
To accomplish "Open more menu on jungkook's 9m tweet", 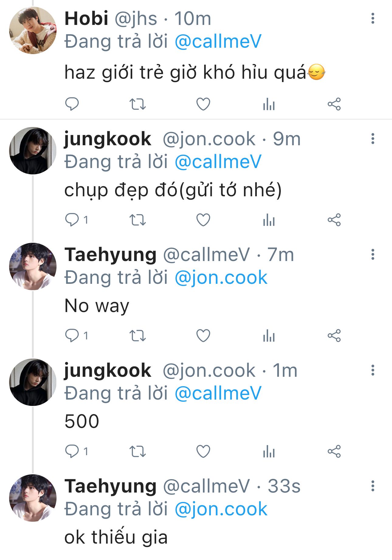I will click(373, 139).
